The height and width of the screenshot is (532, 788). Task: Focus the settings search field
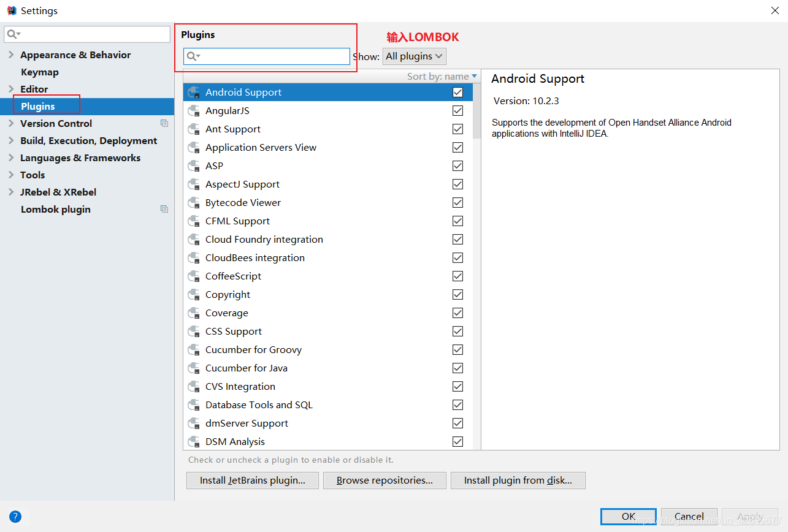point(87,34)
